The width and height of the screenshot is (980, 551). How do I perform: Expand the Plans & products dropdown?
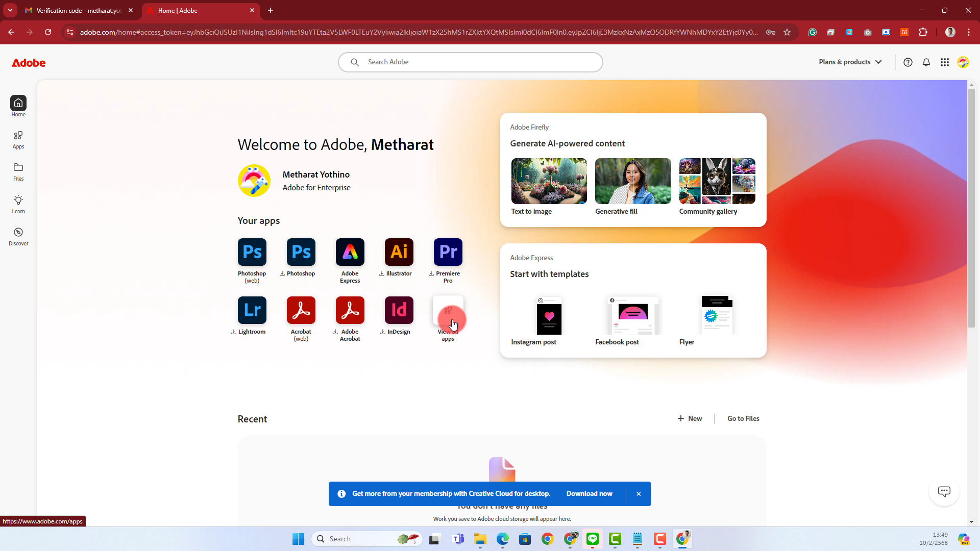(850, 62)
